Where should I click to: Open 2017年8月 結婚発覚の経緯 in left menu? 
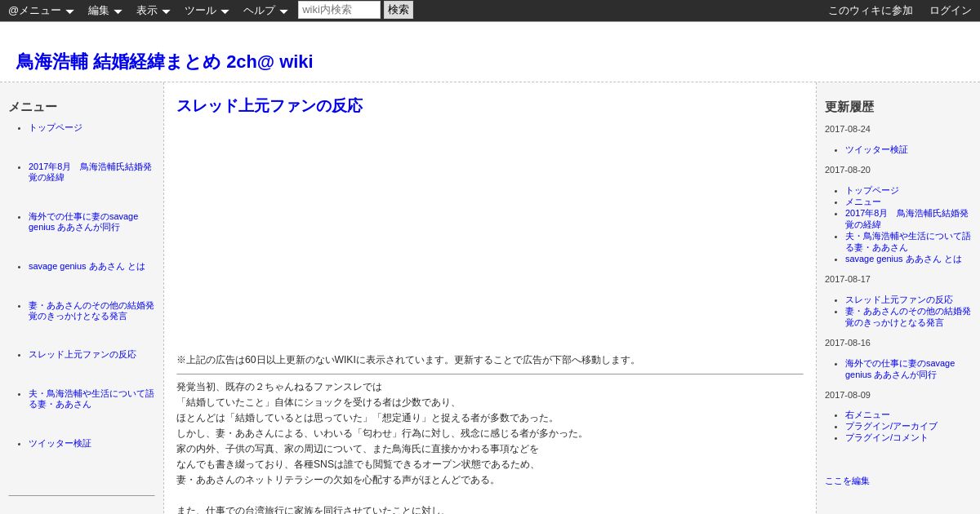click(x=91, y=172)
